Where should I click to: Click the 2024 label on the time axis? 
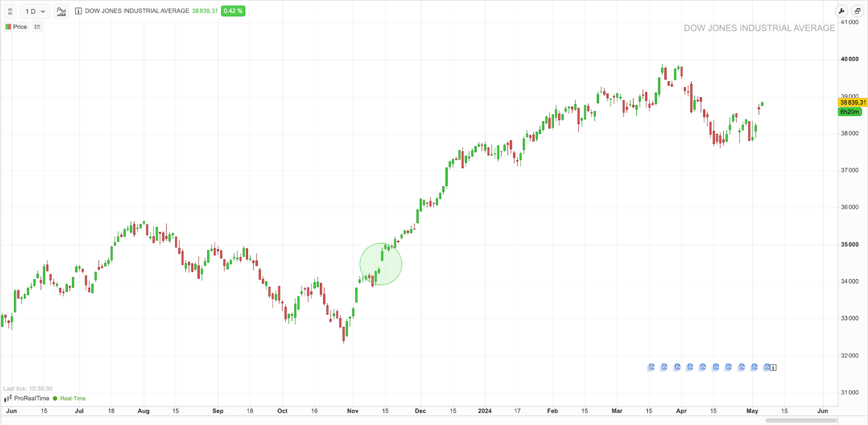pos(485,411)
